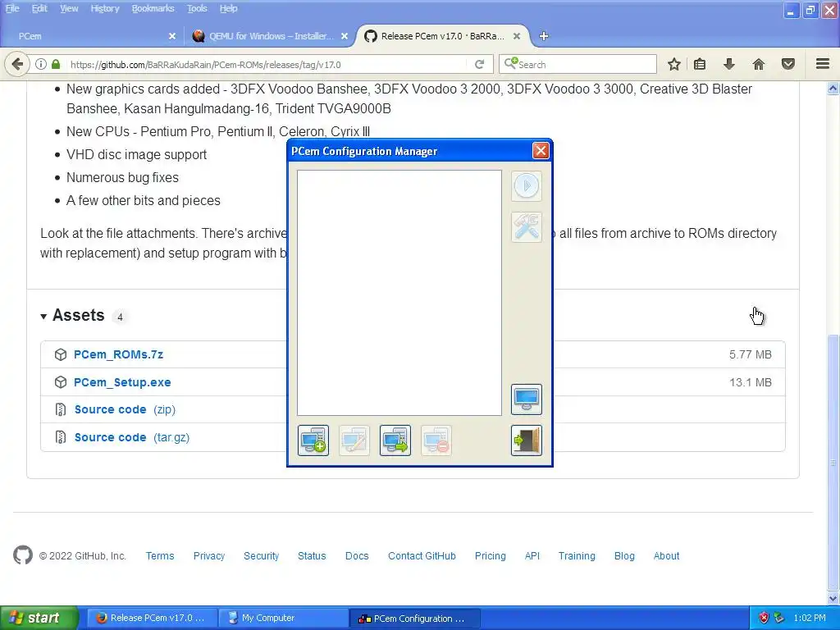Collapse the Assets section triangle
The width and height of the screenshot is (840, 630).
tap(43, 317)
